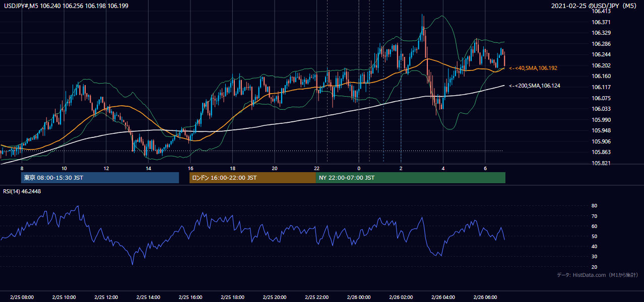This screenshot has height=302, width=644.
Task: Click the 2/25 08:00 time axis label
Action: click(22, 297)
